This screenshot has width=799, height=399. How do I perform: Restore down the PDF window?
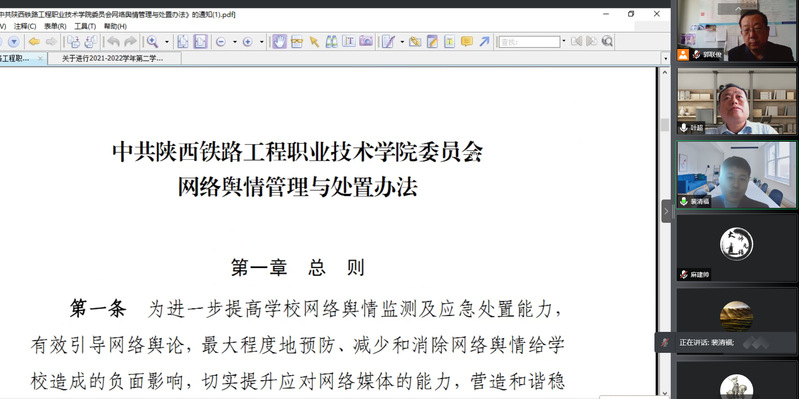coord(631,14)
